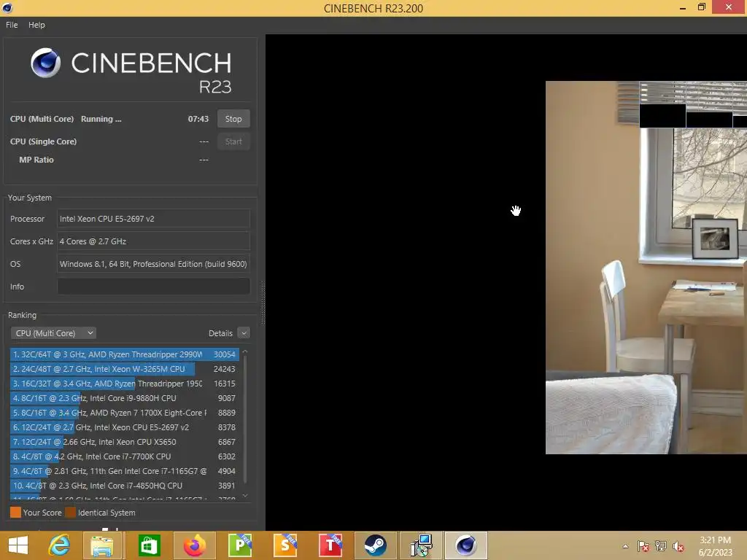Open the installer taskbar icon
Image resolution: width=747 pixels, height=560 pixels.
(421, 545)
